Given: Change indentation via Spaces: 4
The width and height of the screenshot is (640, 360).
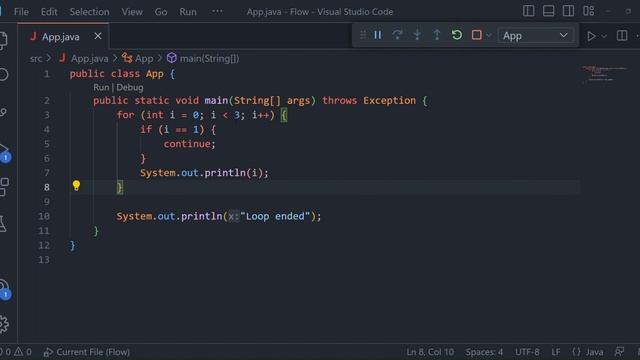Looking at the screenshot, I should click(x=484, y=352).
